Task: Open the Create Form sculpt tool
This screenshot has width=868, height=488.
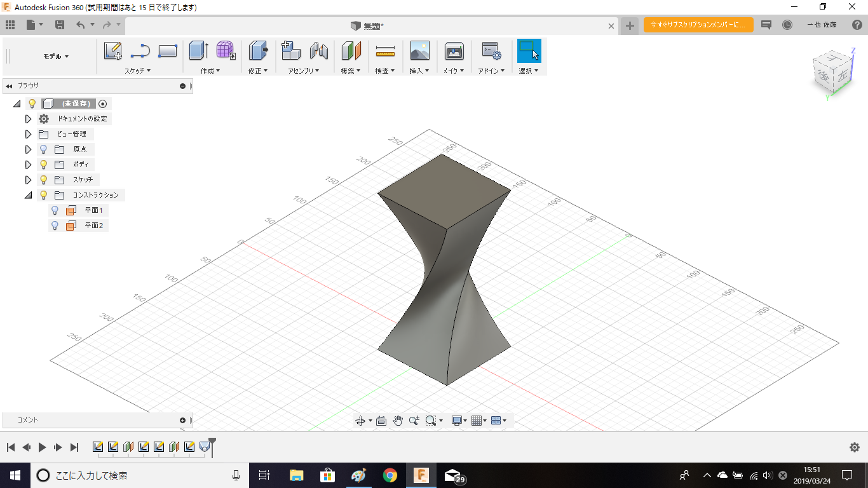Action: pyautogui.click(x=226, y=51)
